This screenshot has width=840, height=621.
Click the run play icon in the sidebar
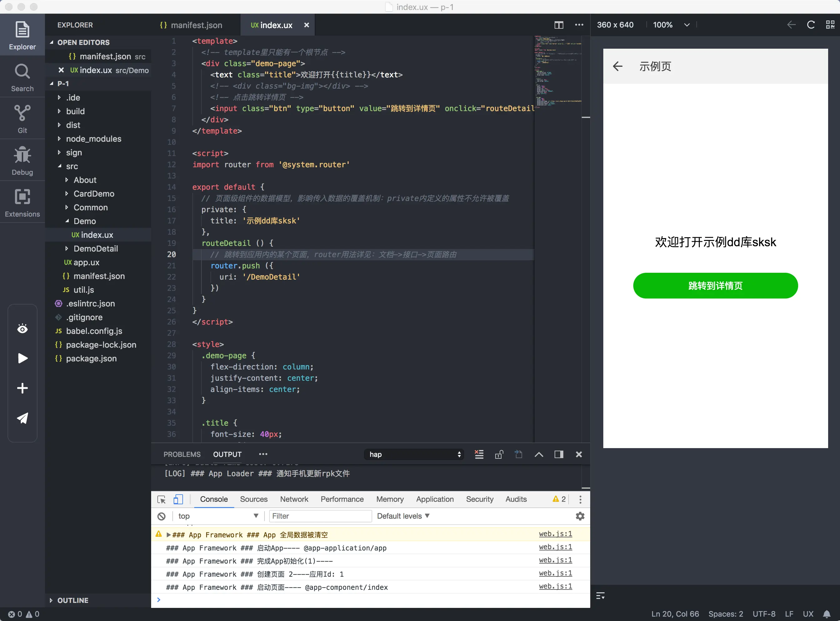(x=22, y=358)
